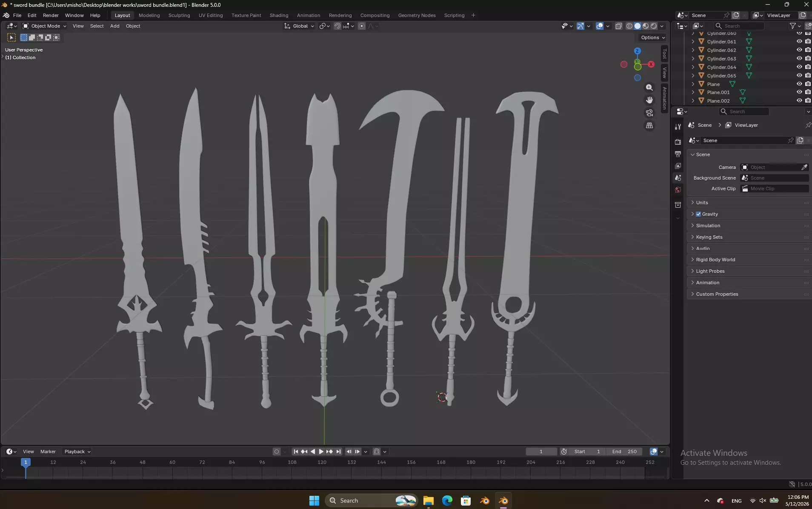The image size is (812, 509).
Task: Open the Windows Start button
Action: [x=314, y=500]
